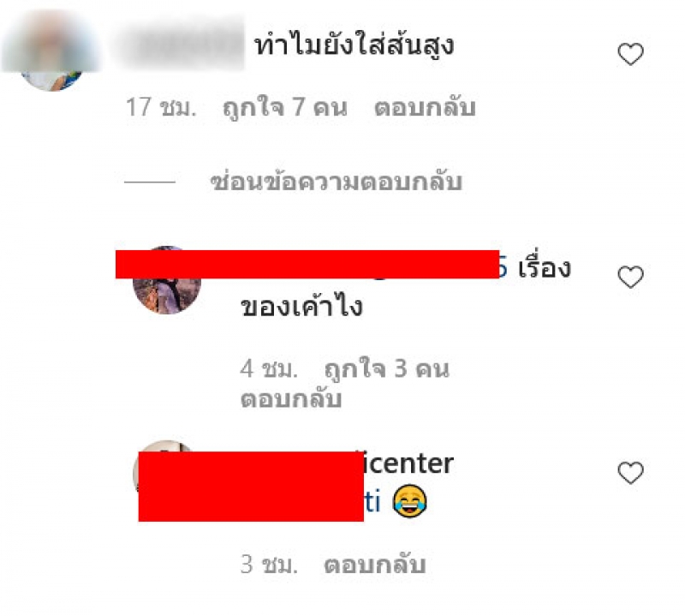Like the comment "ทำไมยังใส่ส้นสูง" with heart
Screen dimensions: 685x616
click(x=630, y=54)
